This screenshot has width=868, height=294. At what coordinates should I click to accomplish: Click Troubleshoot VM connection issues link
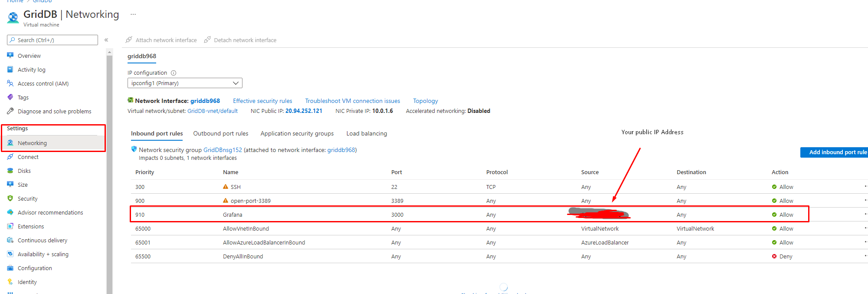pos(352,101)
